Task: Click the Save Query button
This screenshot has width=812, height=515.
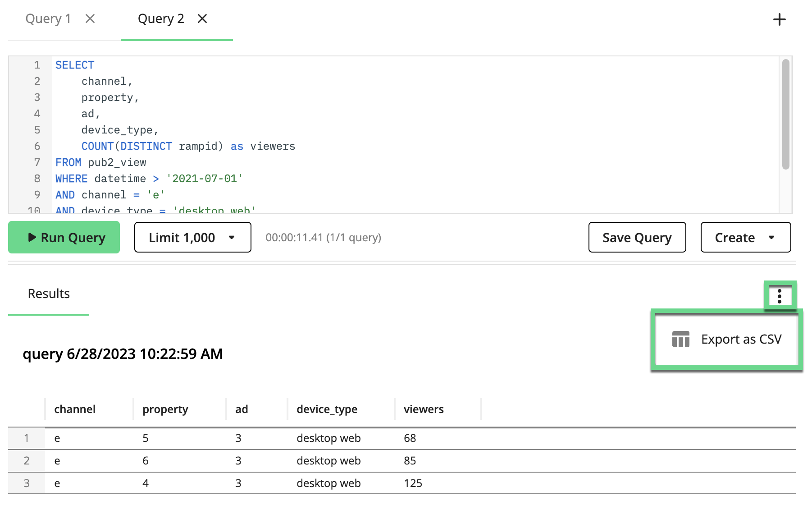Action: click(637, 237)
